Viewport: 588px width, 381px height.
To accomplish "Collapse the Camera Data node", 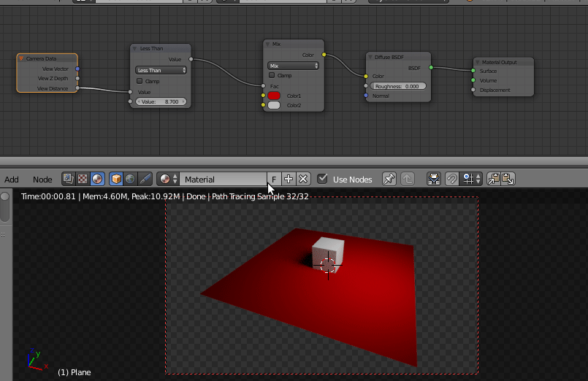I will pyautogui.click(x=21, y=58).
